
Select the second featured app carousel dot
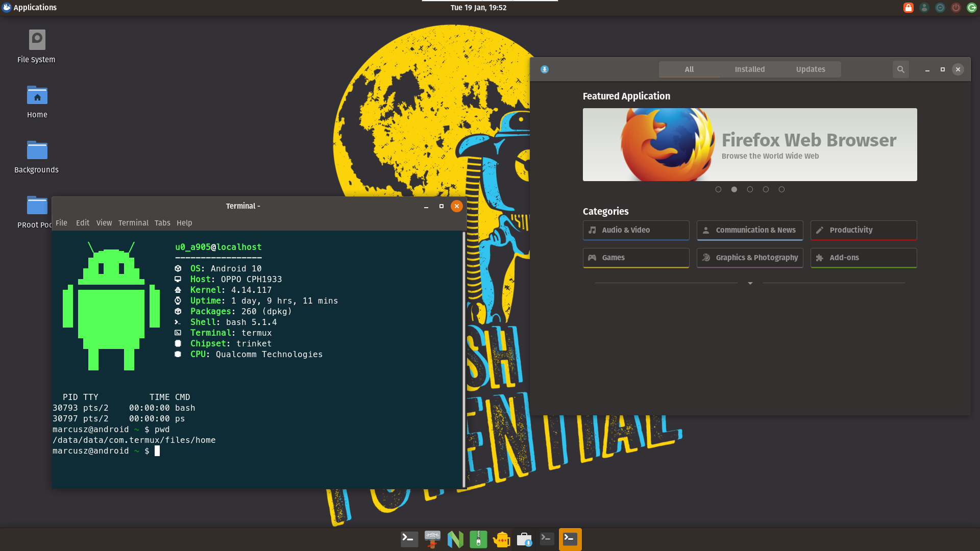pos(734,189)
